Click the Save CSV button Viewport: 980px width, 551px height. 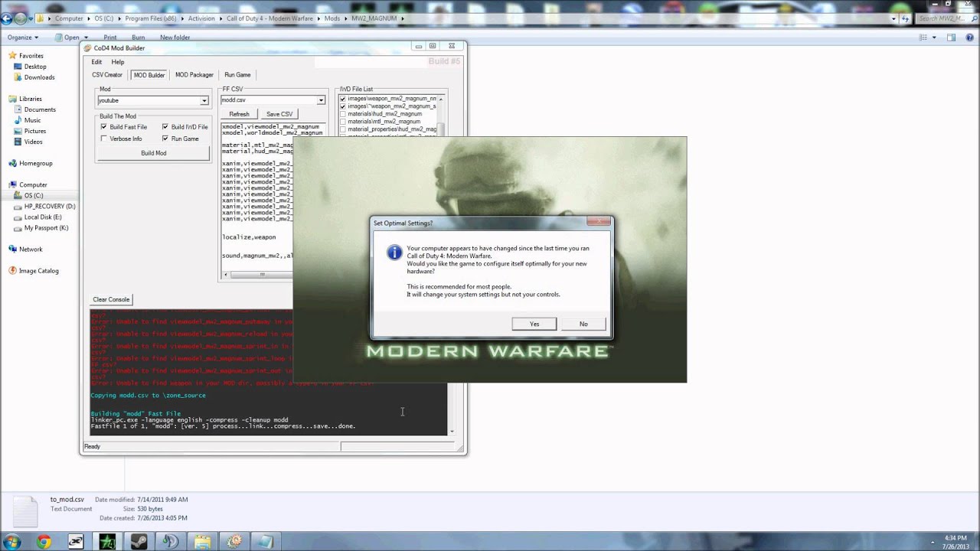tap(279, 114)
